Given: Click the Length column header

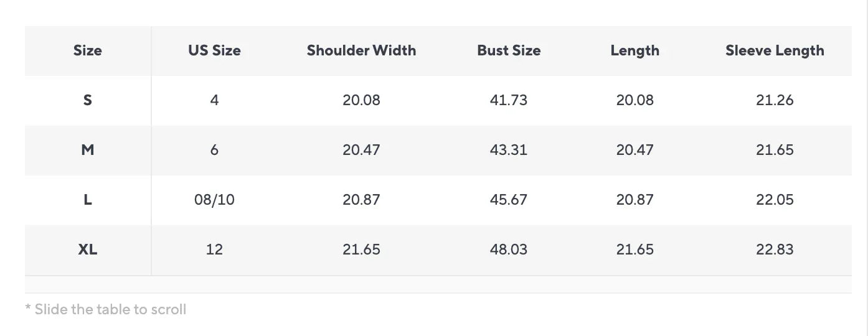Looking at the screenshot, I should pos(634,51).
